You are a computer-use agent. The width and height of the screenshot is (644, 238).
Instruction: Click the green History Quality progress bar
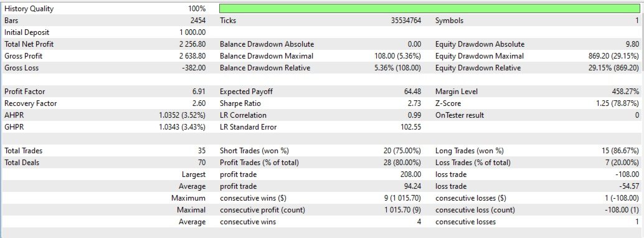(x=430, y=9)
